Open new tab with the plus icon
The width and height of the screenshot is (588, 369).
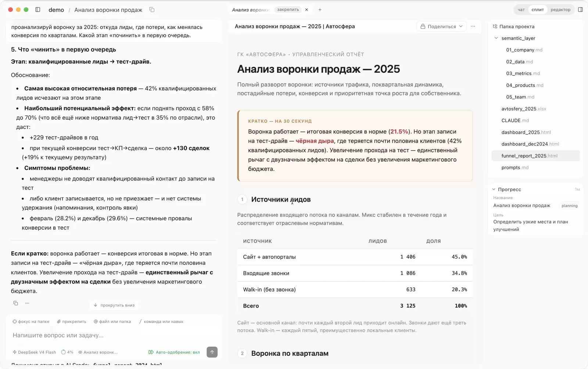coord(320,10)
